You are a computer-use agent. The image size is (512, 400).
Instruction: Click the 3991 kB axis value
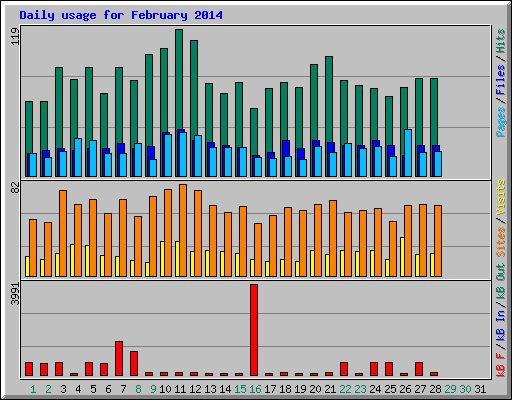pos(15,294)
